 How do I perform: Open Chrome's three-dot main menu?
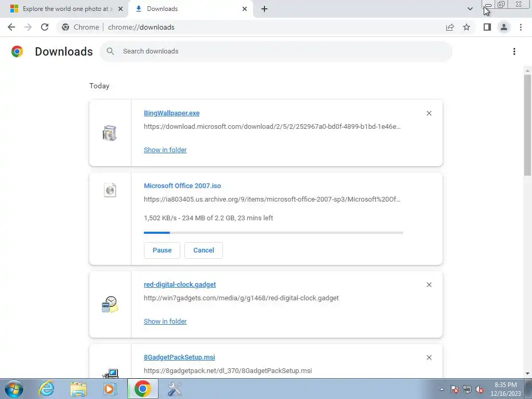click(x=521, y=27)
